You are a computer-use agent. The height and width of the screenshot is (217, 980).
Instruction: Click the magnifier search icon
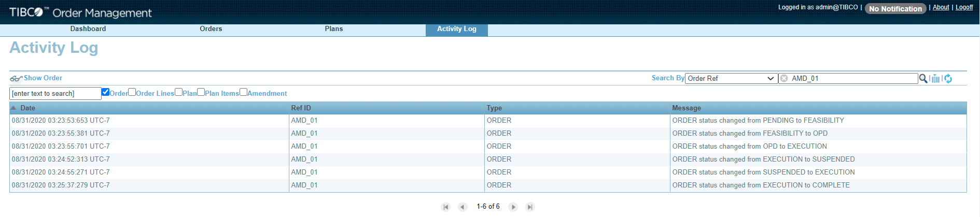pyautogui.click(x=923, y=78)
